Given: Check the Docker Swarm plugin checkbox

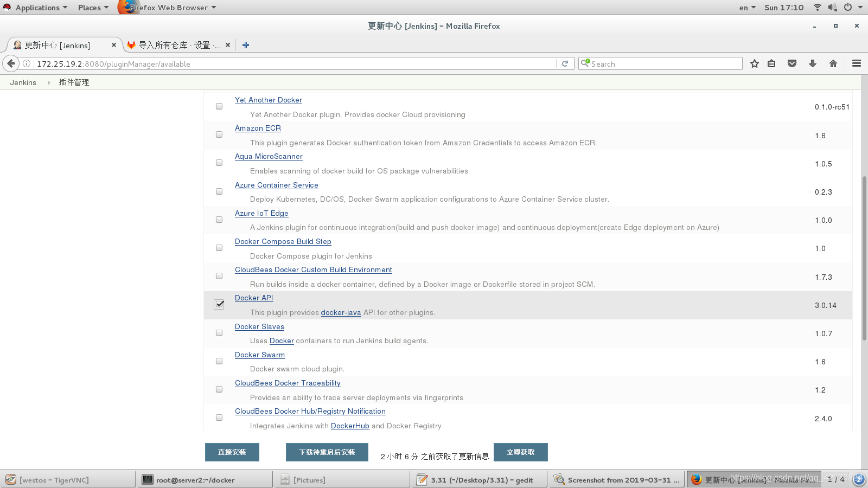Looking at the screenshot, I should click(x=219, y=361).
